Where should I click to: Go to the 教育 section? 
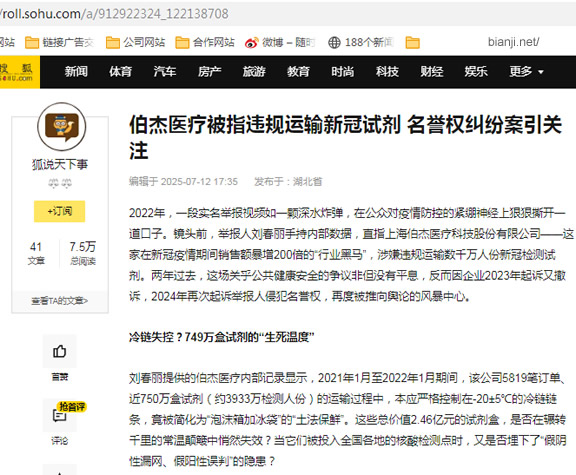(298, 72)
